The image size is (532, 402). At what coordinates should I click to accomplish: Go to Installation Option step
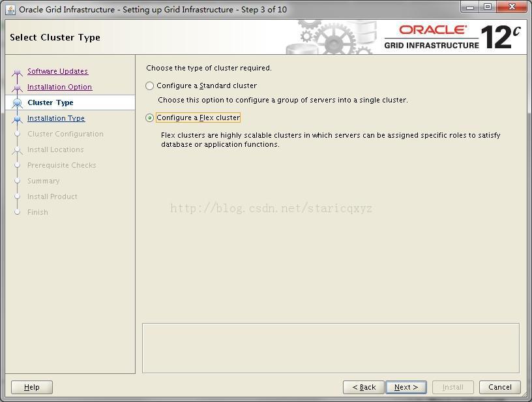(60, 87)
